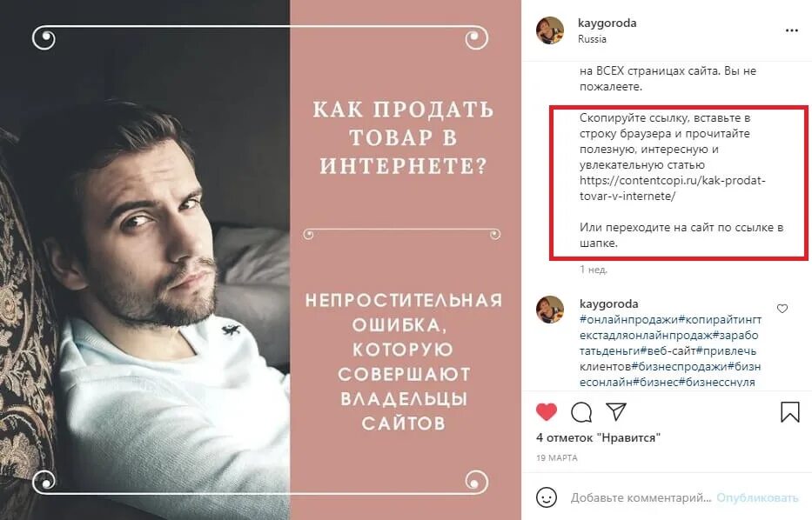Click the Добавьте комментарий input field

(x=641, y=497)
